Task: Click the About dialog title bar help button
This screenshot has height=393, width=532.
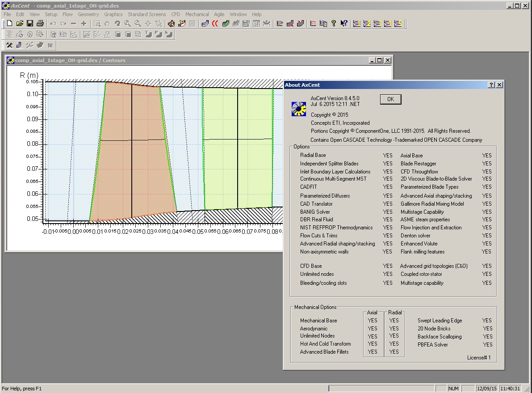Action: point(491,85)
